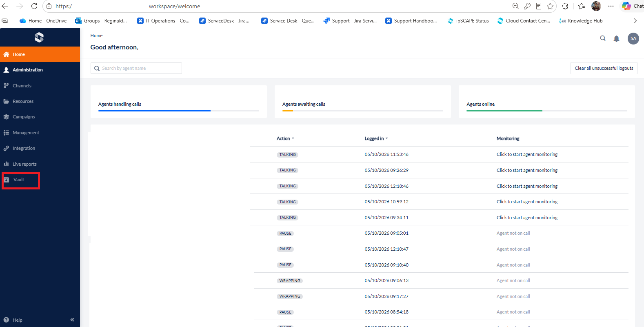This screenshot has height=327, width=644.
Task: Select the Agents handling calls card
Action: click(x=179, y=102)
